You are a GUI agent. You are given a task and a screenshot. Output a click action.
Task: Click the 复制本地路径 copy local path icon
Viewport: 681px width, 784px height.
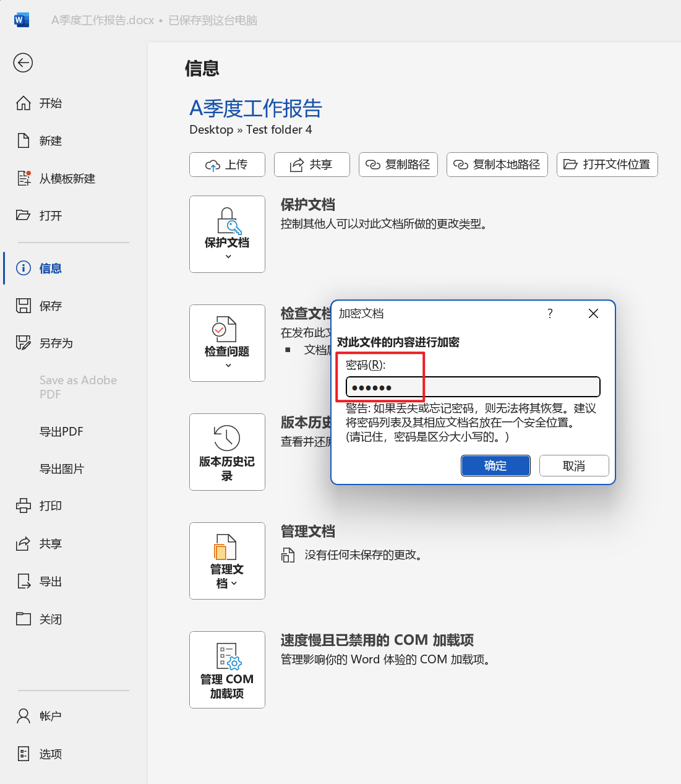tap(461, 165)
